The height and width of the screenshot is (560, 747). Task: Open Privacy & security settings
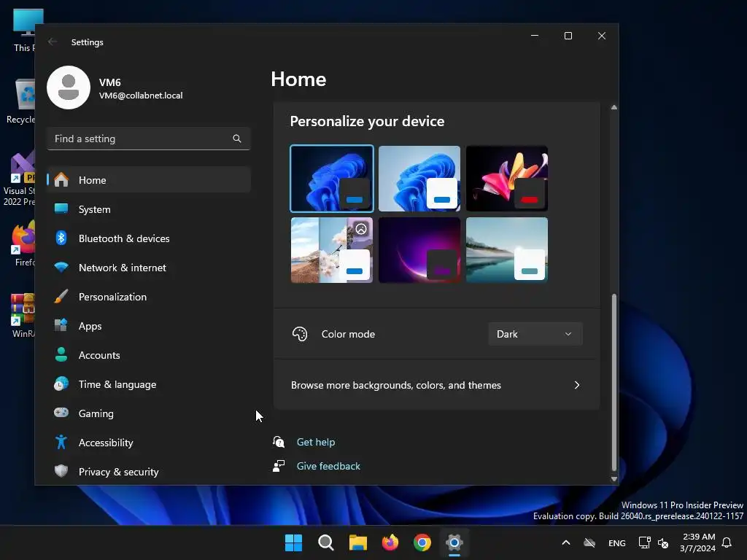coord(149,472)
